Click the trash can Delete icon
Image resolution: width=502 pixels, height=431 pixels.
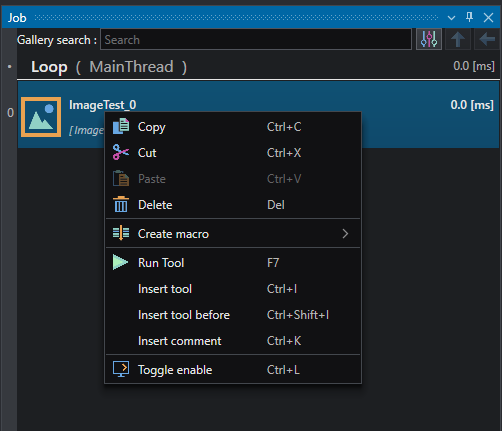(121, 204)
